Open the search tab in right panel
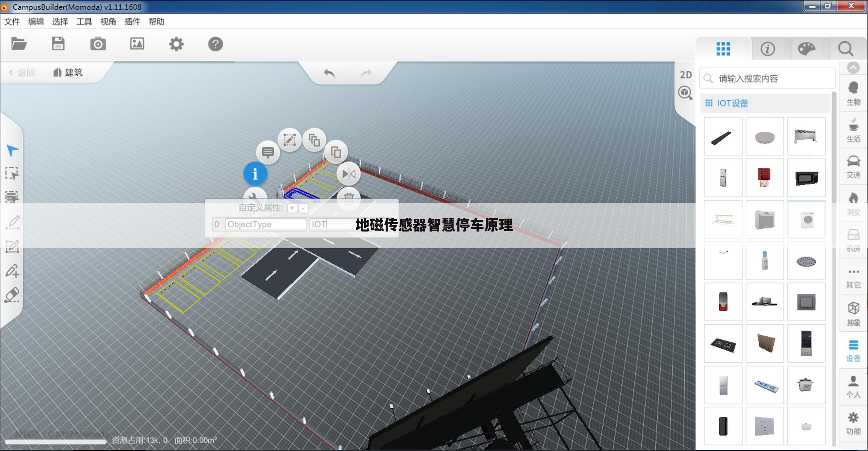Screen dimensions: 868x451 click(x=845, y=49)
